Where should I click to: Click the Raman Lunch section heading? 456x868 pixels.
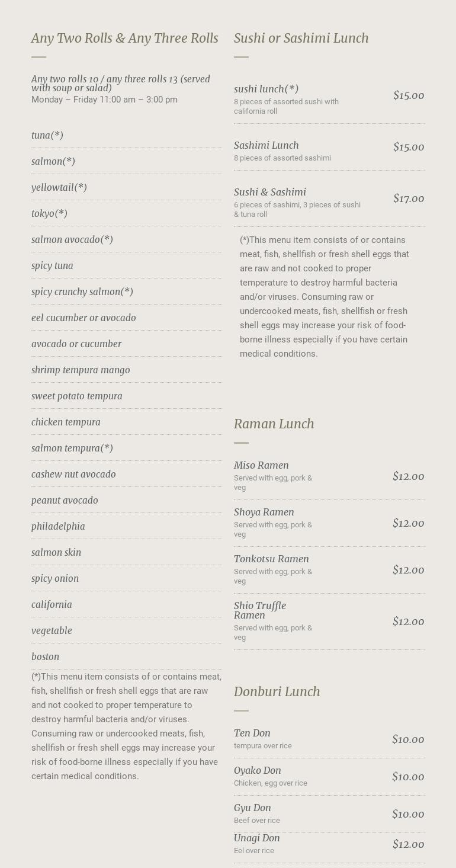pos(274,424)
